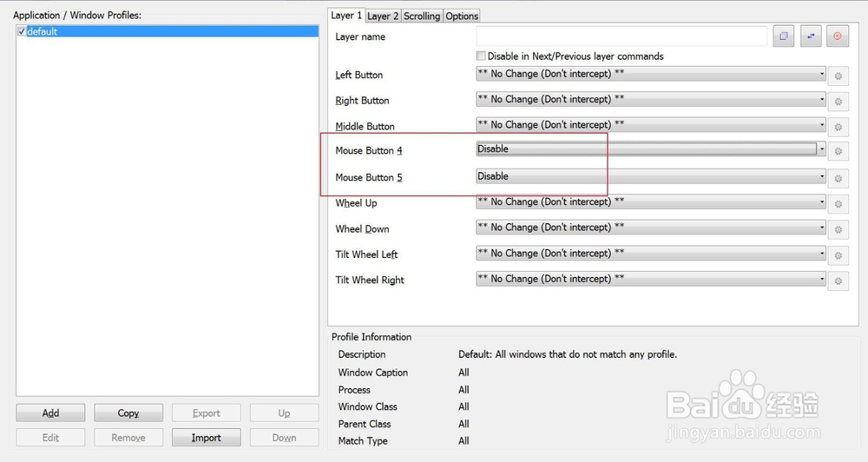Click the Up button
Screen dimensions: 868x462
284,412
